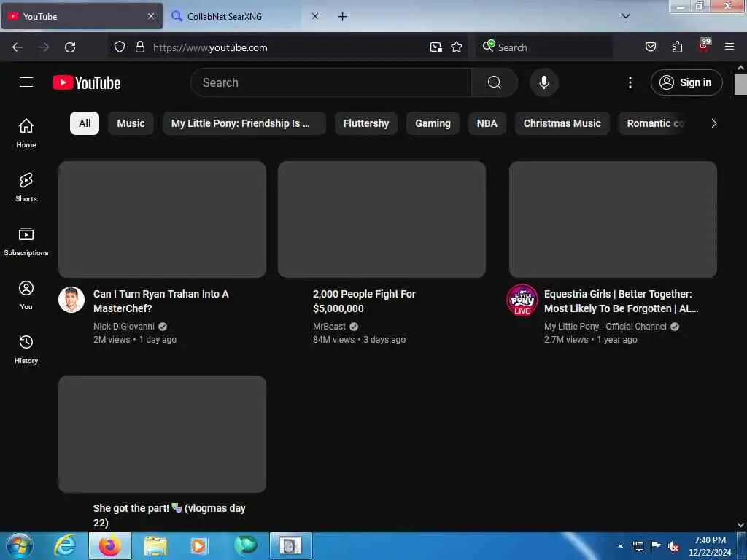Click the Windows Start orb
The width and height of the screenshot is (747, 560).
pyautogui.click(x=20, y=546)
